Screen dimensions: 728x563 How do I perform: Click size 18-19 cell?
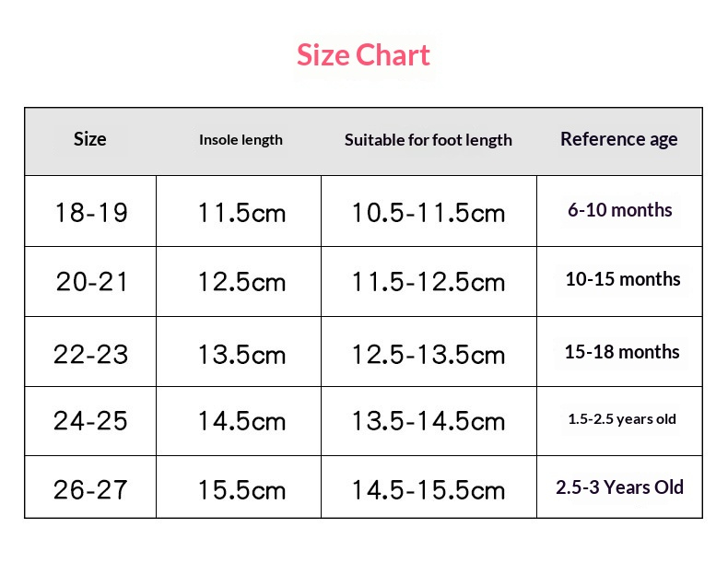tap(91, 213)
